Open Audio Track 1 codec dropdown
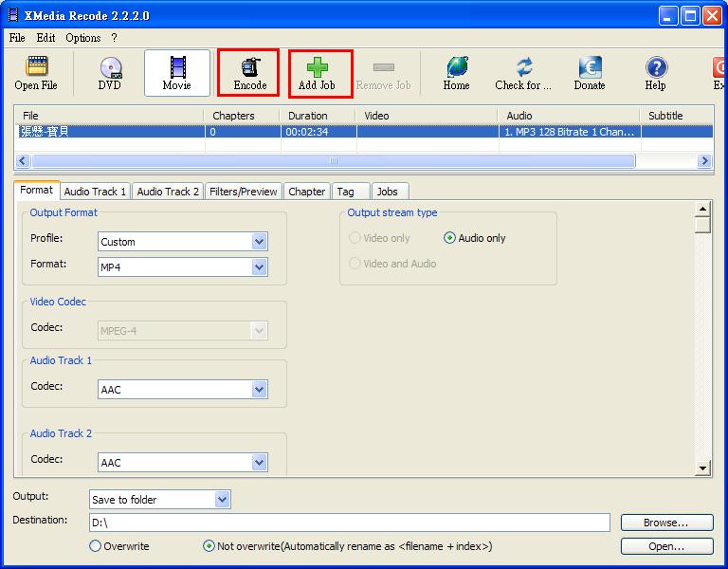 [259, 389]
